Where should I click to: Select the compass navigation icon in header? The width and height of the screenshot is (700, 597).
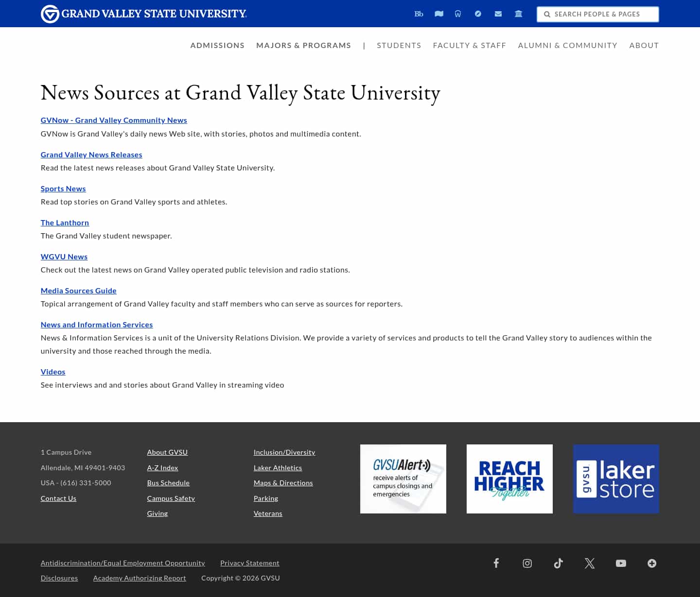478,14
